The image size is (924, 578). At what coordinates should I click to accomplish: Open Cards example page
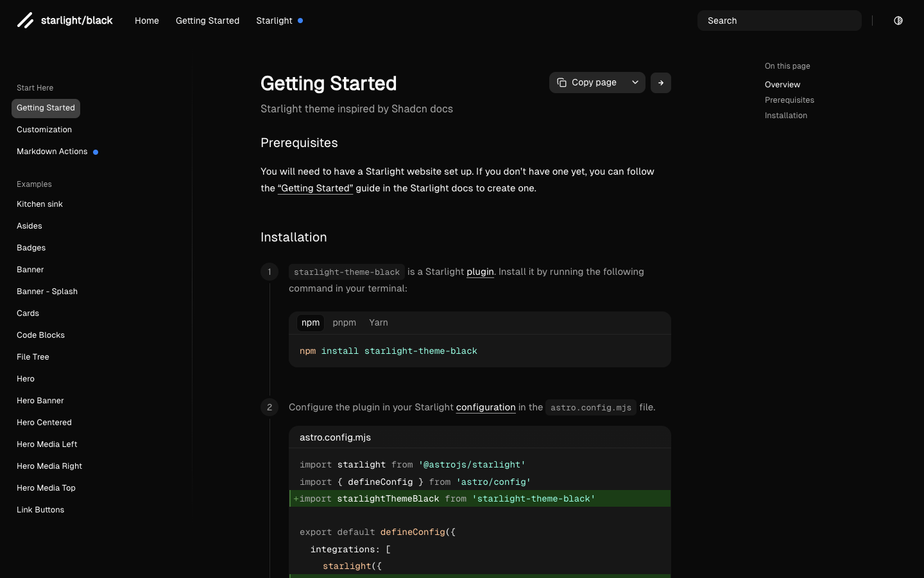tap(28, 313)
